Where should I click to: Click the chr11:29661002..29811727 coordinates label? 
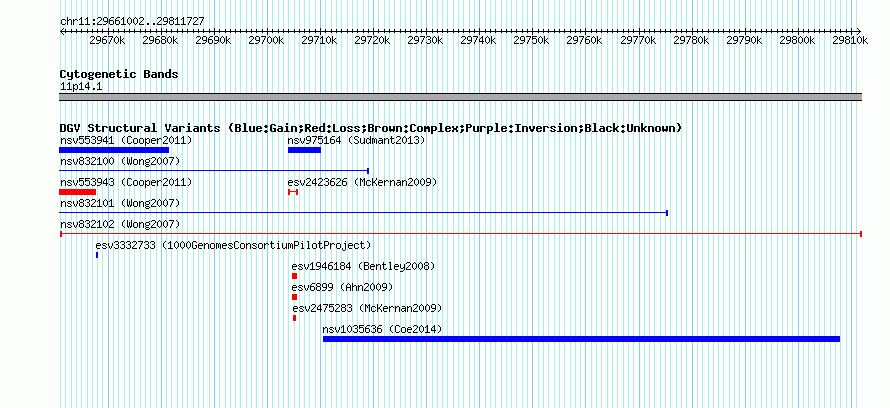coord(132,21)
